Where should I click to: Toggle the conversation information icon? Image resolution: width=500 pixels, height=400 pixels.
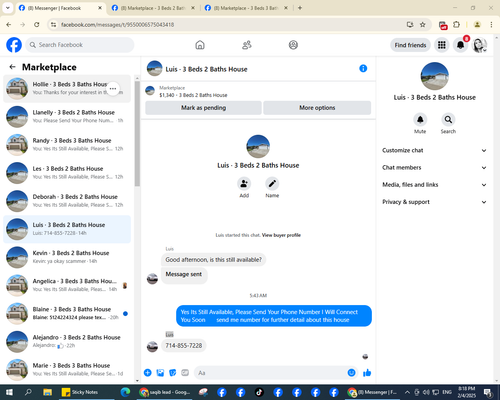click(x=363, y=68)
